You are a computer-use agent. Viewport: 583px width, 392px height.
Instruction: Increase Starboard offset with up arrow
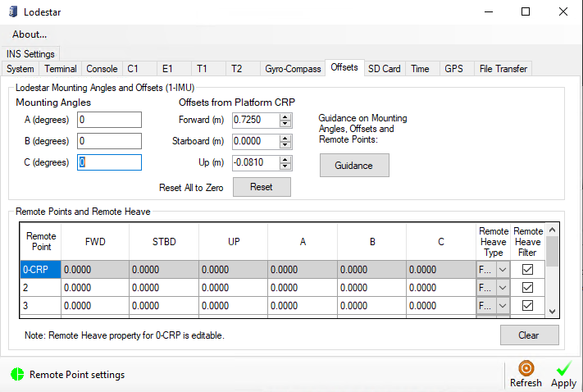285,138
